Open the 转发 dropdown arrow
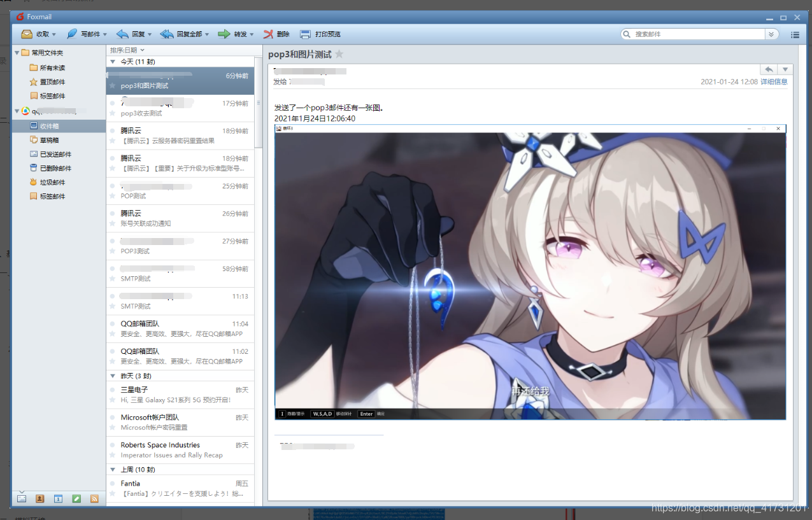The image size is (812, 520). 252,34
